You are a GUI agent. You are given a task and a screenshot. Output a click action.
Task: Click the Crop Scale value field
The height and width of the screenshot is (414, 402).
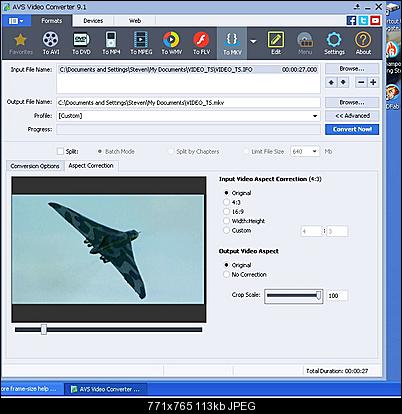(337, 296)
